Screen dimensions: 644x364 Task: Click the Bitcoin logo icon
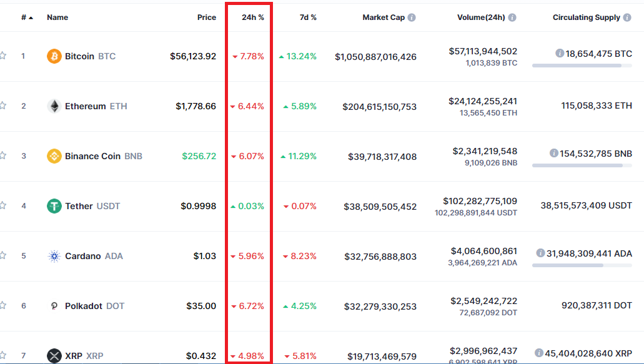coord(54,56)
